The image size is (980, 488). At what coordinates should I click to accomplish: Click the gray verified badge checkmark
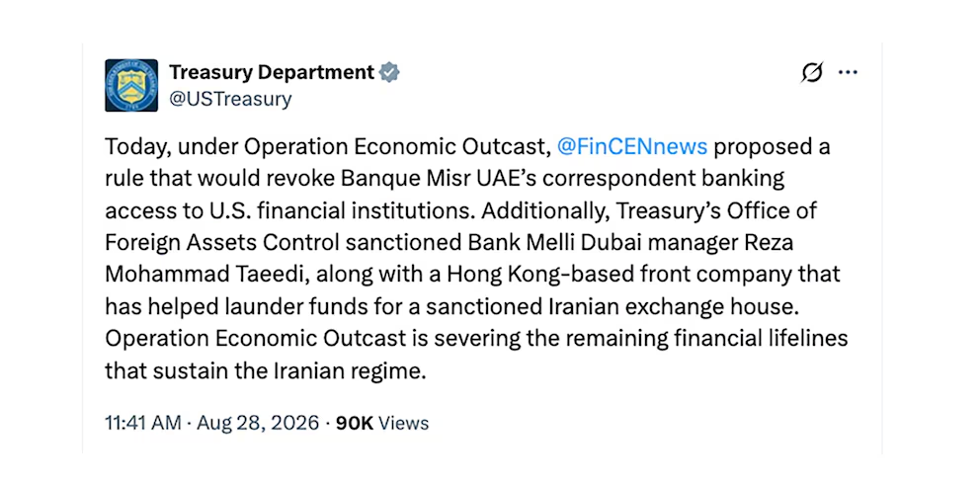coord(390,72)
